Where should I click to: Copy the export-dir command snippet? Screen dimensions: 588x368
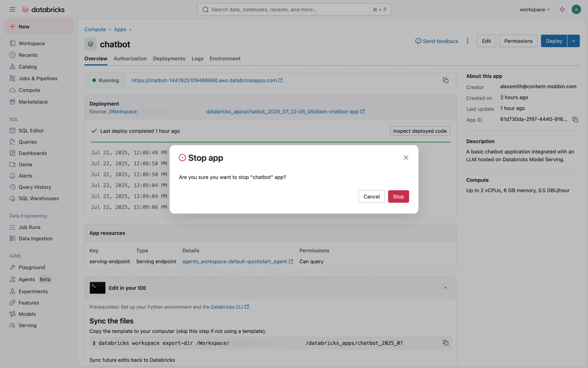[x=445, y=343]
